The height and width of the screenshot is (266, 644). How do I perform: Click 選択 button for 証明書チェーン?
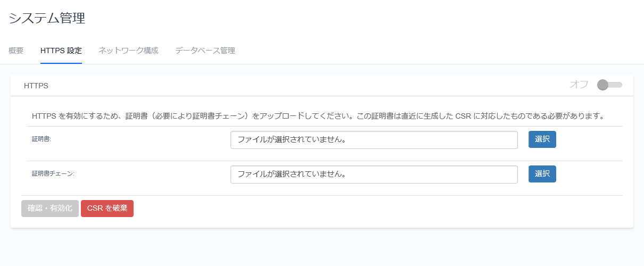pos(542,174)
